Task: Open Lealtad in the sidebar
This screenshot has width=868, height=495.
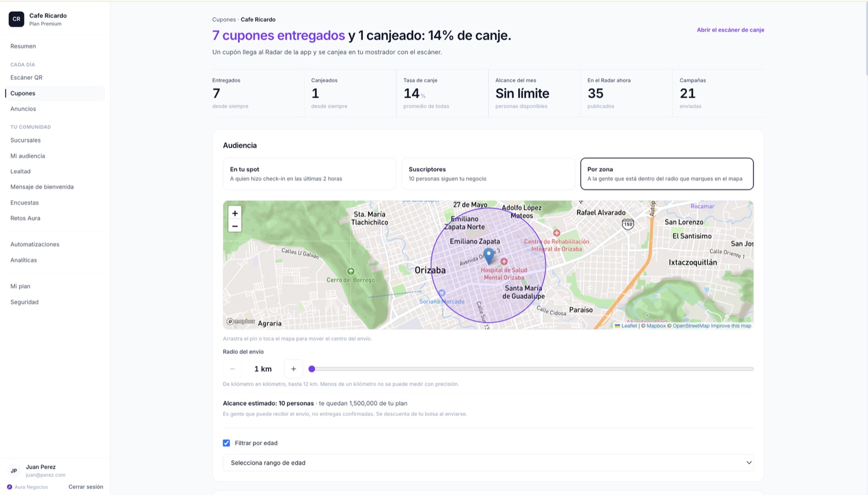Action: [x=21, y=171]
